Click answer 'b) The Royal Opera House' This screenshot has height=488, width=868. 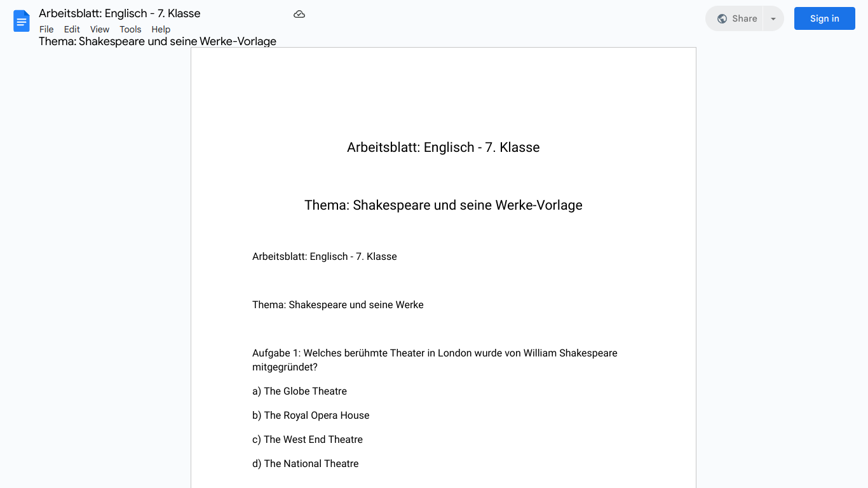pyautogui.click(x=311, y=416)
